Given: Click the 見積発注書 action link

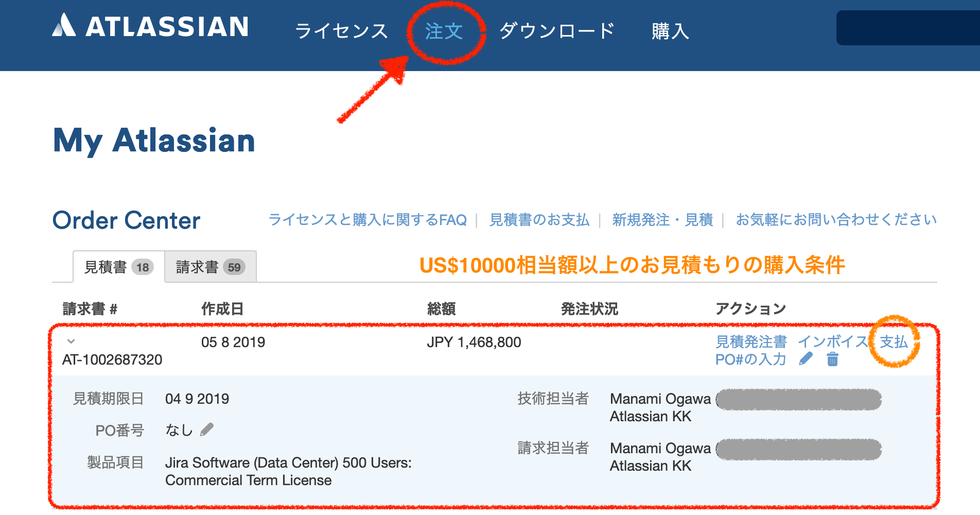Looking at the screenshot, I should coord(751,342).
